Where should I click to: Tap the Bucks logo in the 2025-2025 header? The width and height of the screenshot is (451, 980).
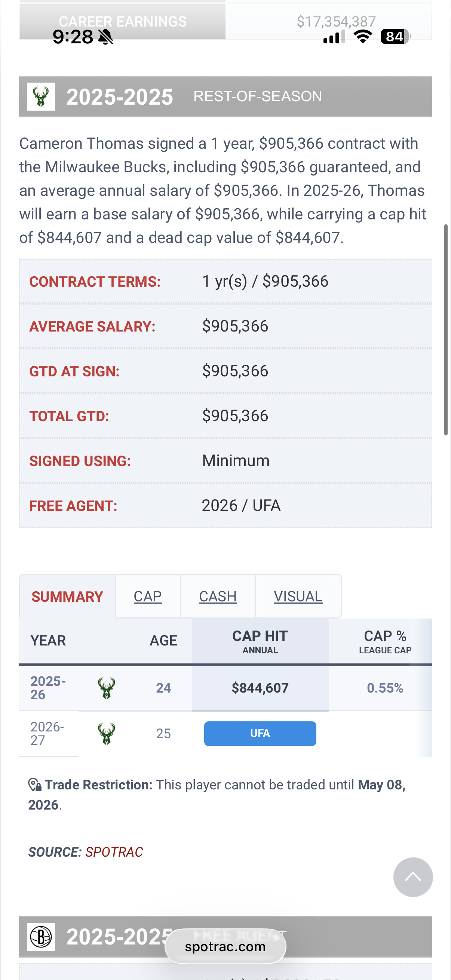pyautogui.click(x=41, y=97)
